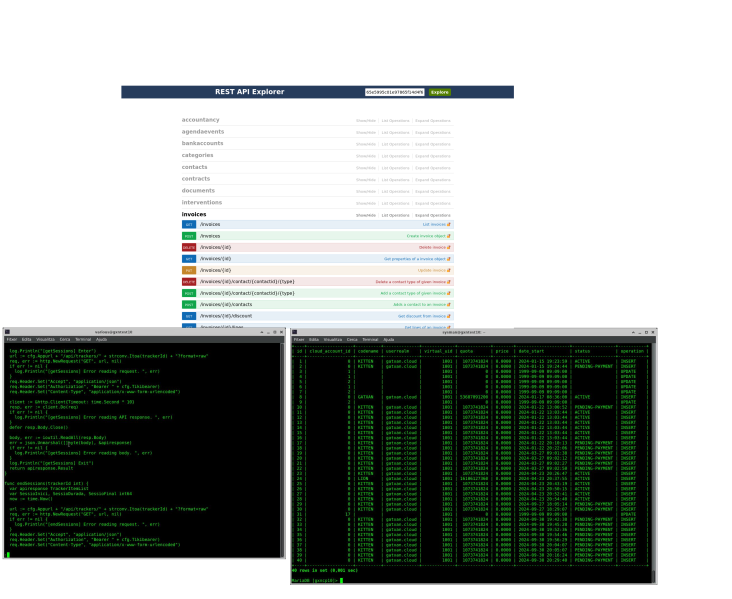Open Visualitza menu in left terminal
Viewport: 732px width, 599px height.
pyautogui.click(x=45, y=339)
